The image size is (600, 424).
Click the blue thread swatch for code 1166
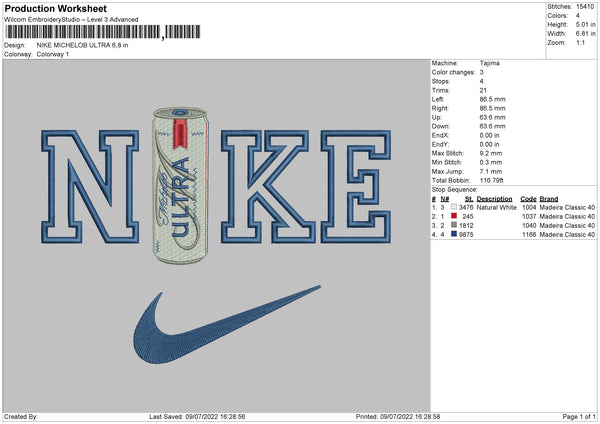point(454,234)
